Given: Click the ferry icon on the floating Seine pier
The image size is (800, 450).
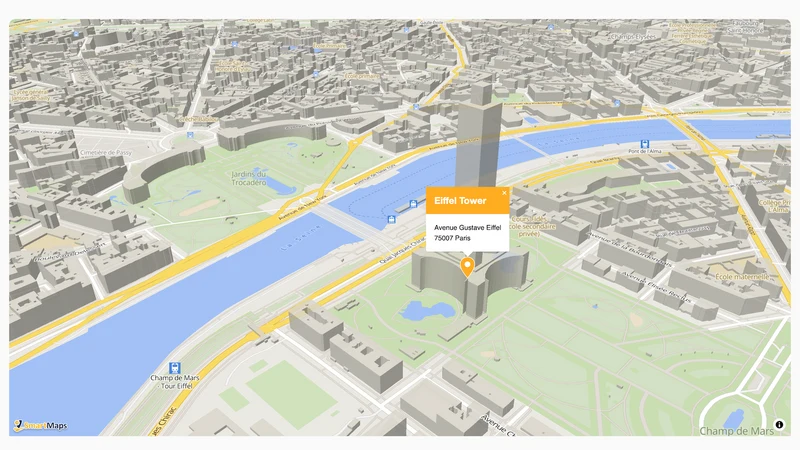Looking at the screenshot, I should tap(413, 204).
